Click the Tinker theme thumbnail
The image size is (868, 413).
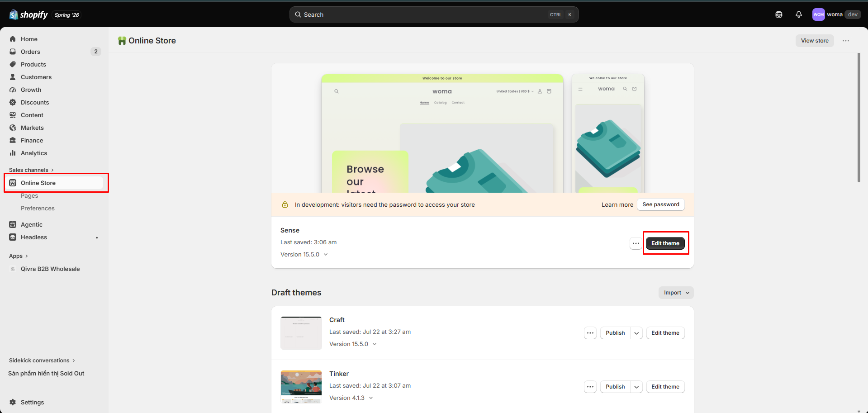point(301,387)
